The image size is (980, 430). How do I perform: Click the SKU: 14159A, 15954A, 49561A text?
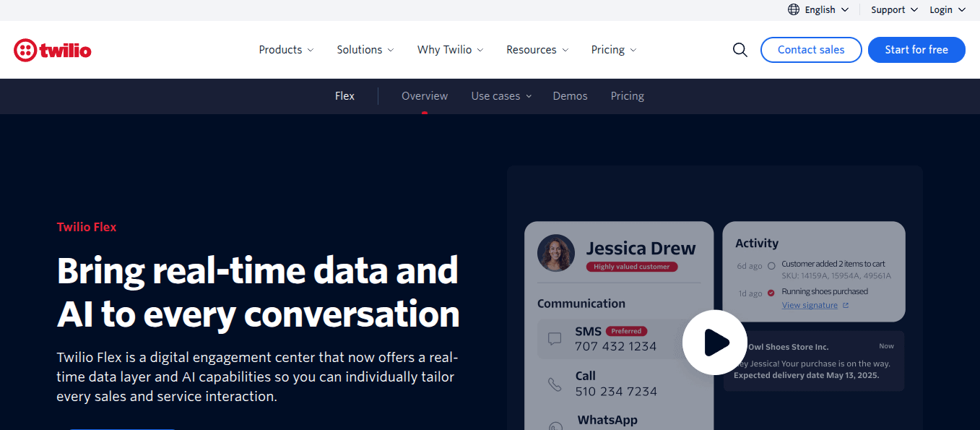pyautogui.click(x=836, y=276)
